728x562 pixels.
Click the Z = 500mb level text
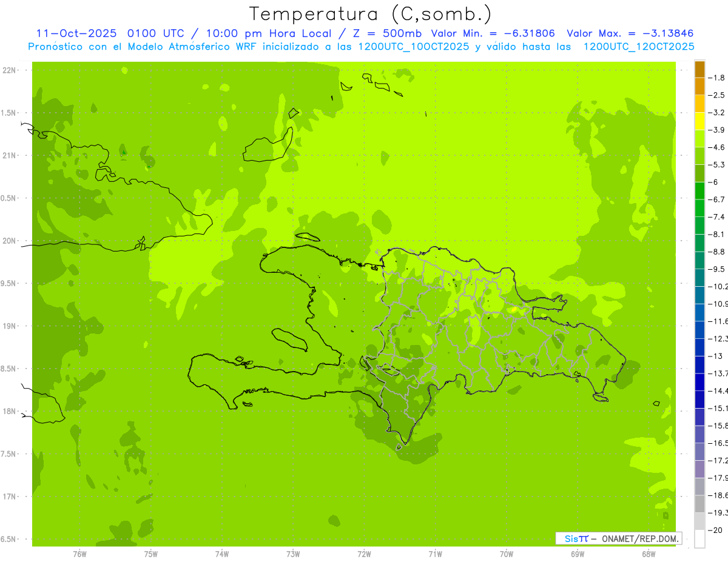pos(392,33)
